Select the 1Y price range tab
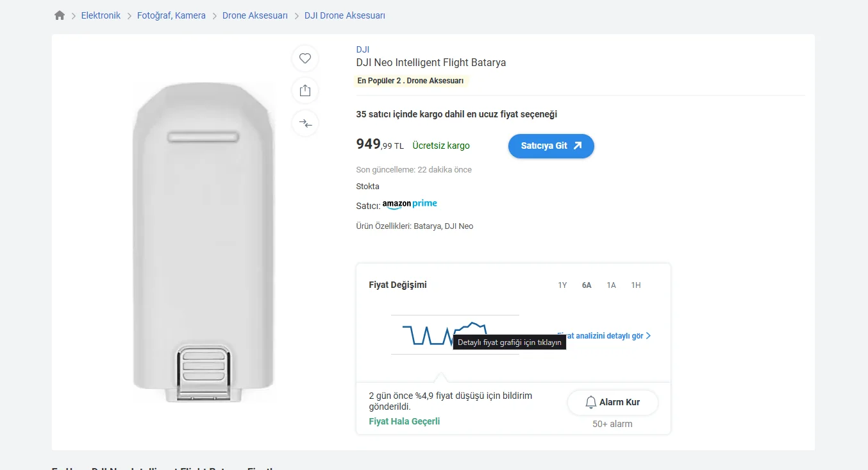This screenshot has width=868, height=470. (562, 285)
